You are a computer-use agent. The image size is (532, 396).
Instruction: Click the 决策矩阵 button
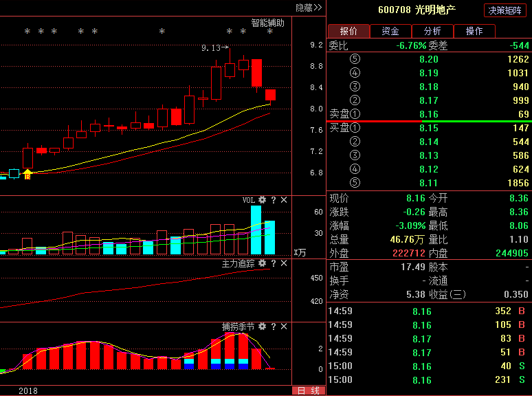[505, 10]
